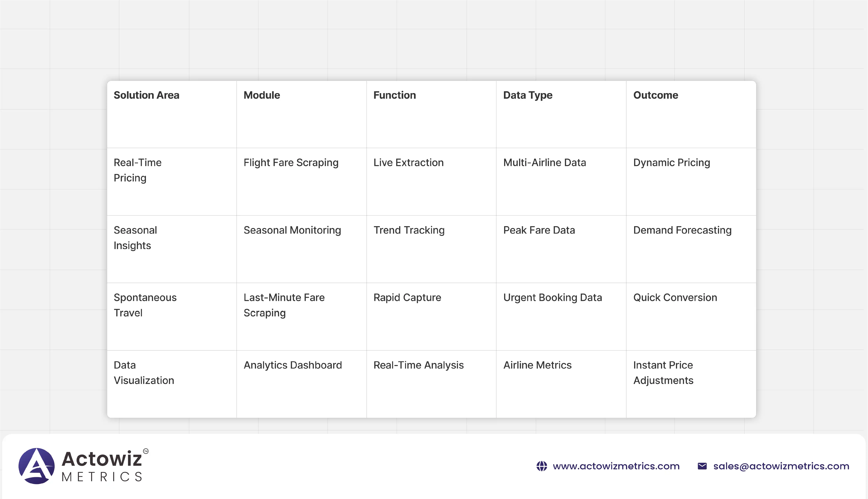Click the Flight Fare Scraping cell
868x499 pixels.
click(x=291, y=163)
